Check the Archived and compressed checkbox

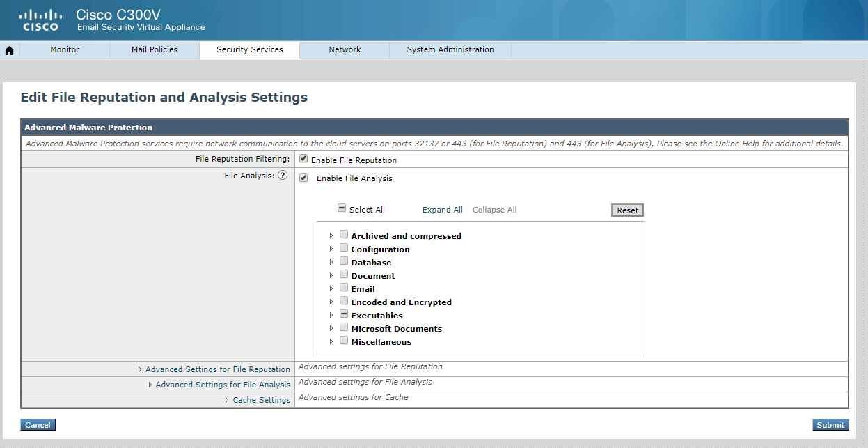pyautogui.click(x=344, y=235)
